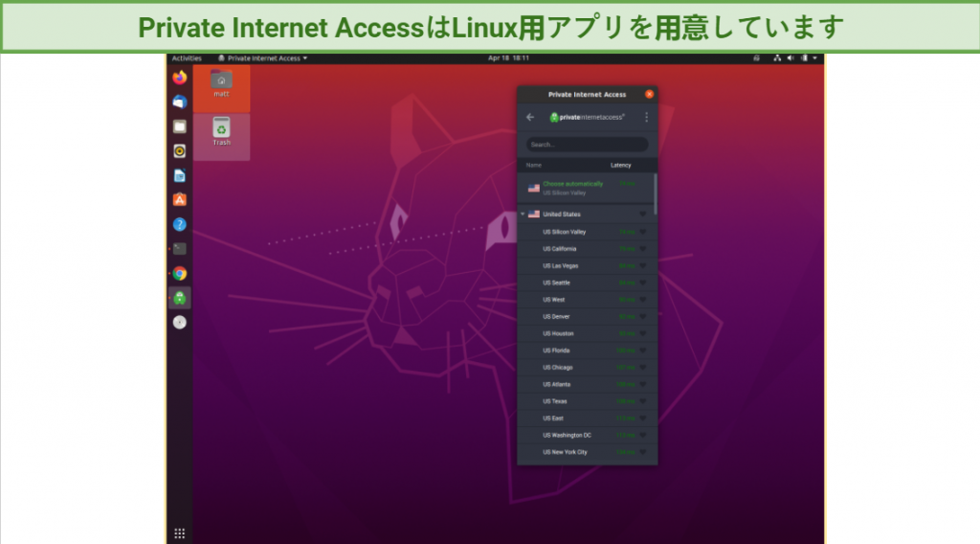Screen dimensions: 980x544
Task: Open Help from the dock
Action: point(179,224)
